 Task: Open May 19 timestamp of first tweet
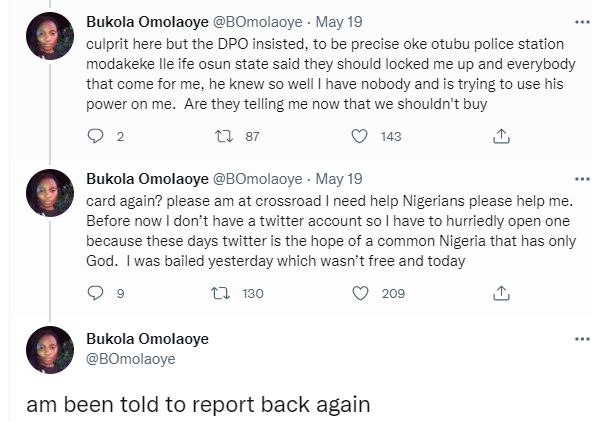[339, 22]
